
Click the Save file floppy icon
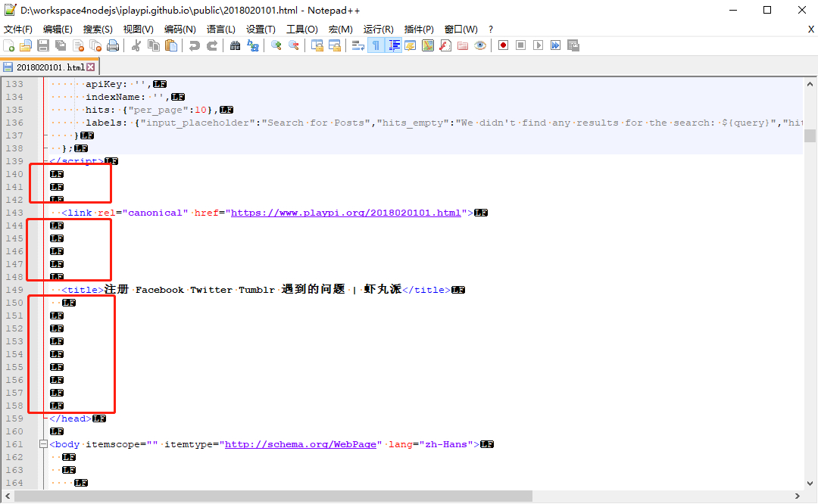click(43, 46)
